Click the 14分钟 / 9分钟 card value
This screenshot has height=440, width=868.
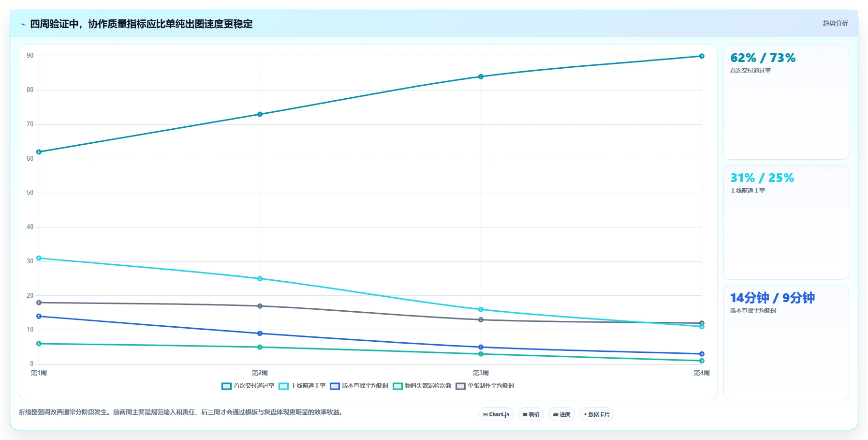click(772, 298)
